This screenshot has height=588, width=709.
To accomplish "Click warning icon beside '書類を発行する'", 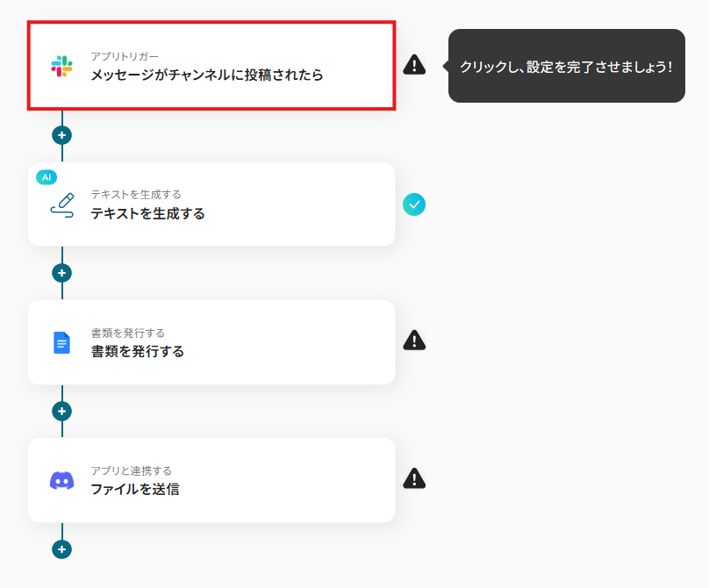I will (414, 341).
